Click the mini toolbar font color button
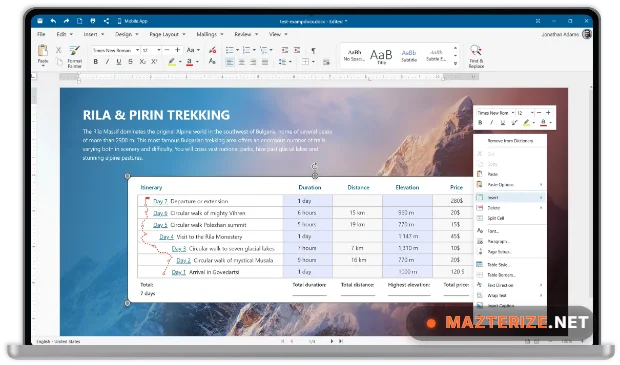The height and width of the screenshot is (365, 620). click(543, 123)
